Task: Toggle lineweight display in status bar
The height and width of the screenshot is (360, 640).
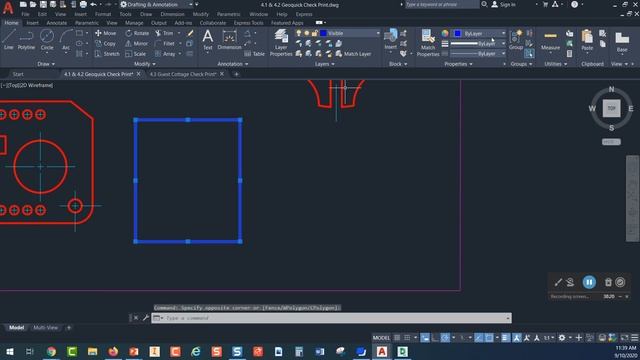Action: [x=505, y=338]
